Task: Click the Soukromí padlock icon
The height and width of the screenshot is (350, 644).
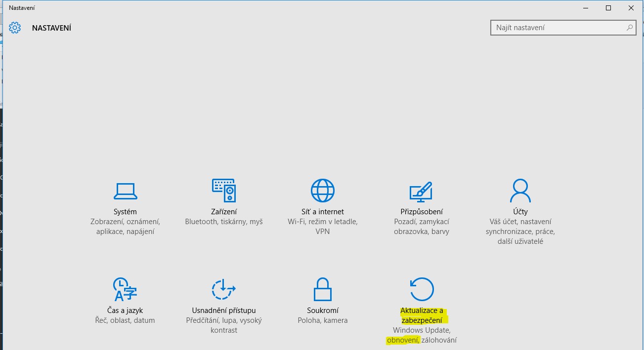Action: click(x=322, y=289)
